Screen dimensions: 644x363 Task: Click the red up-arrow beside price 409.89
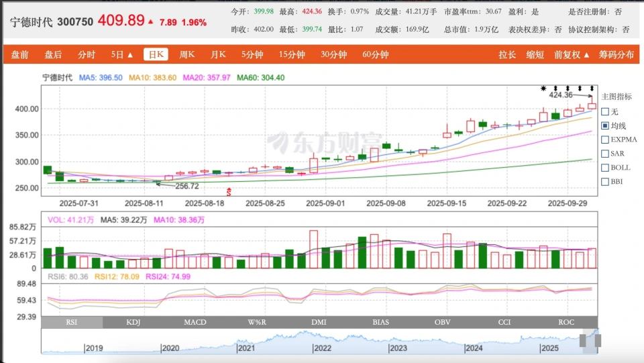[150, 22]
